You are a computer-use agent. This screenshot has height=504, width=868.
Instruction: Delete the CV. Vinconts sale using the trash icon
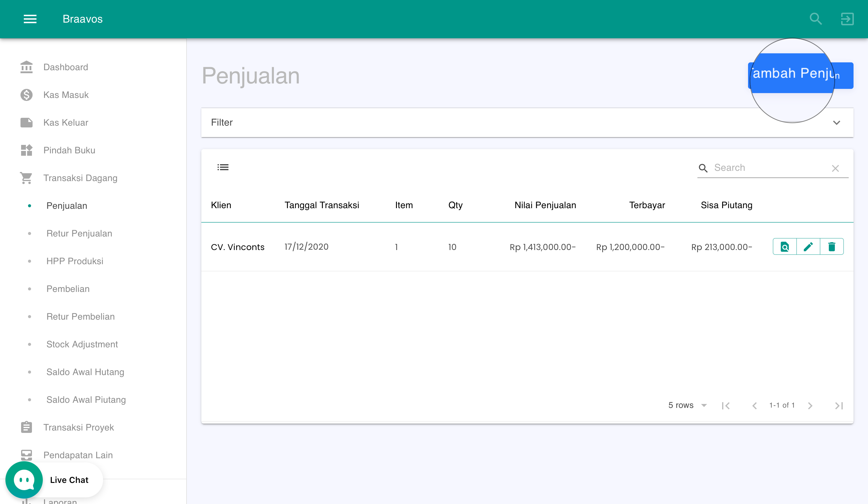tap(832, 246)
